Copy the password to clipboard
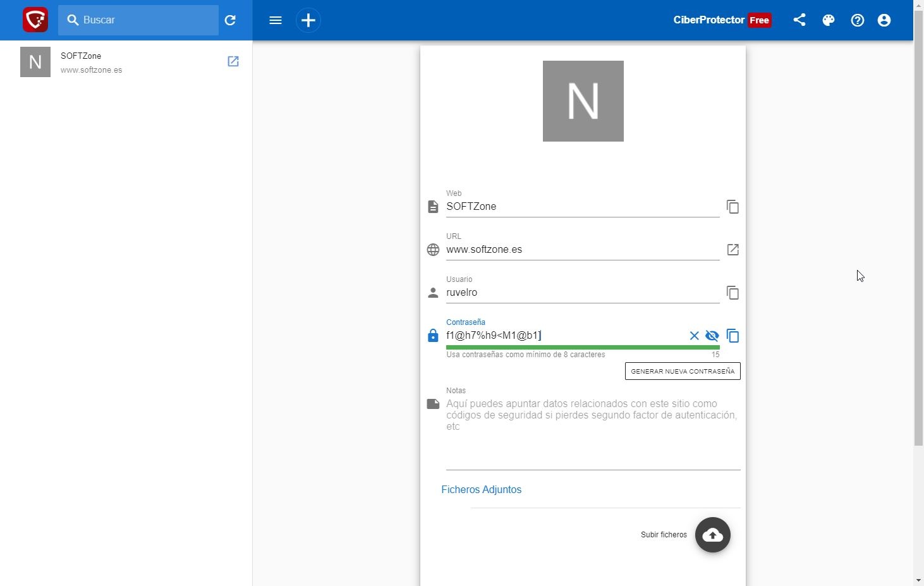Screen dimensions: 924x586 click(733, 336)
